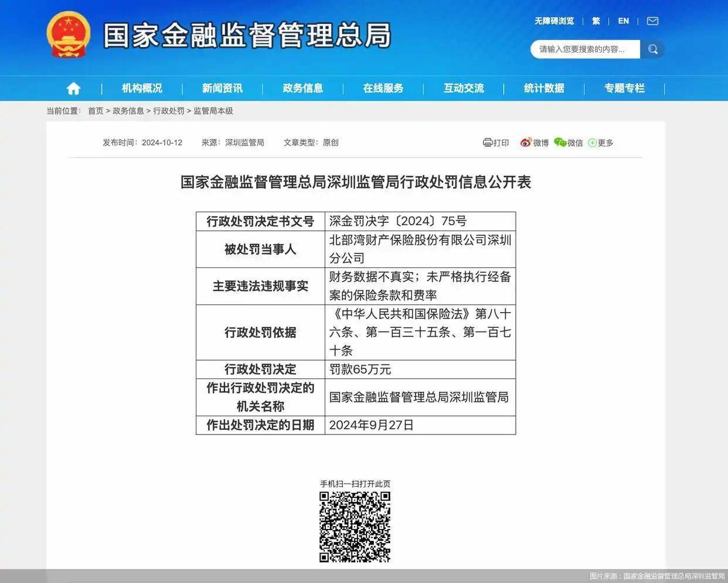Share via the 微信 WeChat icon
Viewport: 728px width, 583px height.
560,143
